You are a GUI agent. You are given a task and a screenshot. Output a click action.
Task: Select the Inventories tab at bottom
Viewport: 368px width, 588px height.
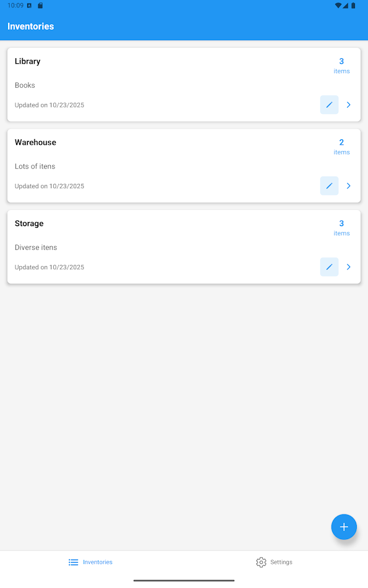(90, 562)
